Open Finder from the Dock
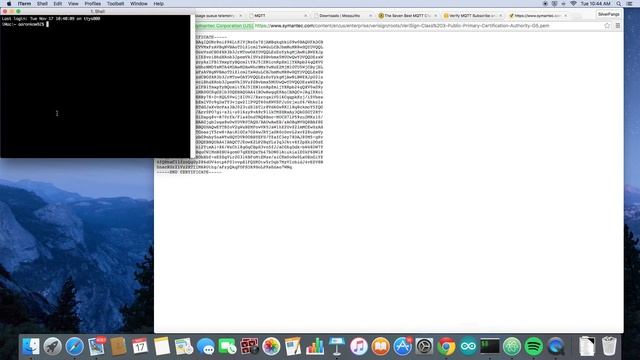The height and width of the screenshot is (360, 640). 31,347
